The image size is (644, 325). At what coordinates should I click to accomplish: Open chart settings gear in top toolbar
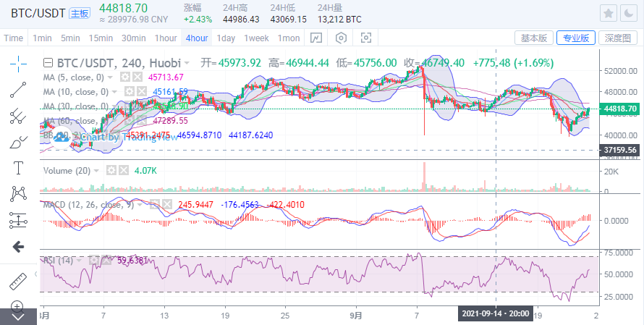342,38
